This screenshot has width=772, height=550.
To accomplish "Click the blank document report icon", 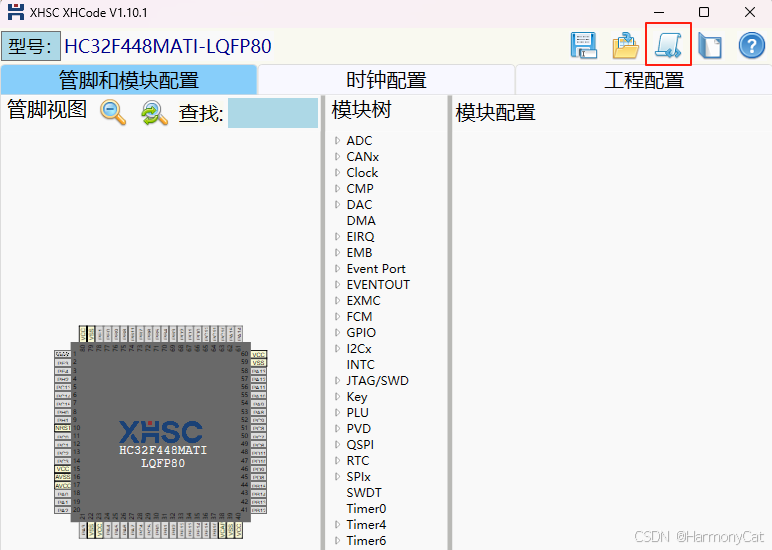I will coord(710,47).
